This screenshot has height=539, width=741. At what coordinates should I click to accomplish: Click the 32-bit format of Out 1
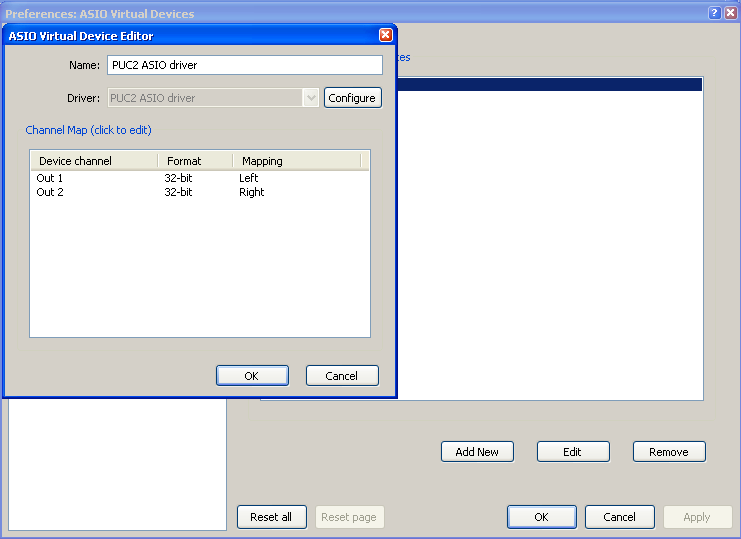pos(178,178)
